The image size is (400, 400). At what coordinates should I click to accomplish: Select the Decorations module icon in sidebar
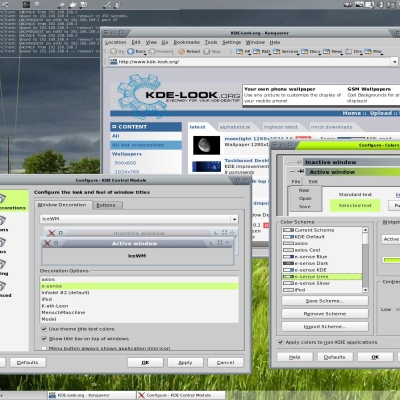(2, 199)
